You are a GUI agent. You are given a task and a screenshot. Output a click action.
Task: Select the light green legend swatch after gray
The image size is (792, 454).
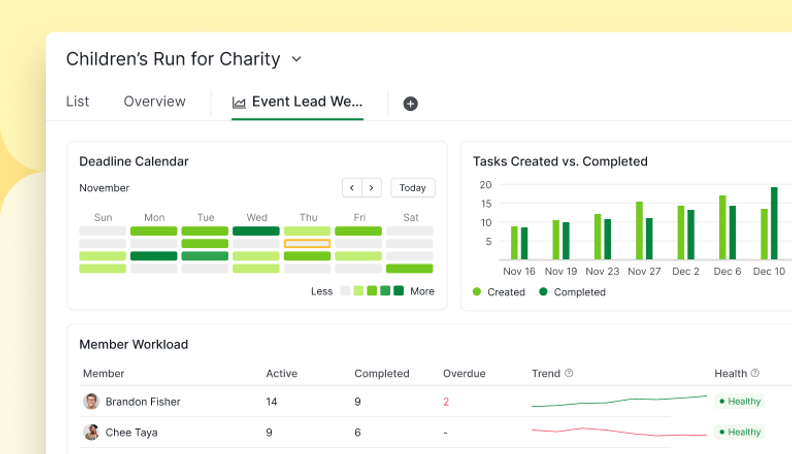click(359, 291)
